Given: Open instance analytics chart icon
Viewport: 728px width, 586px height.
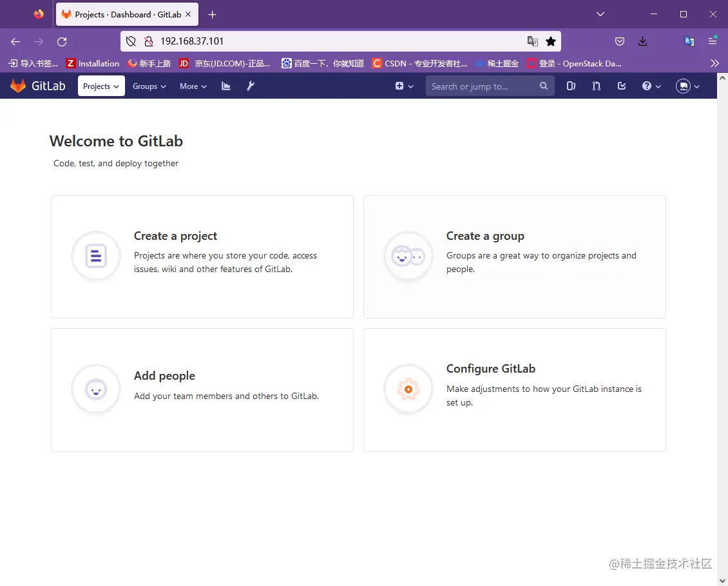Looking at the screenshot, I should coord(226,86).
